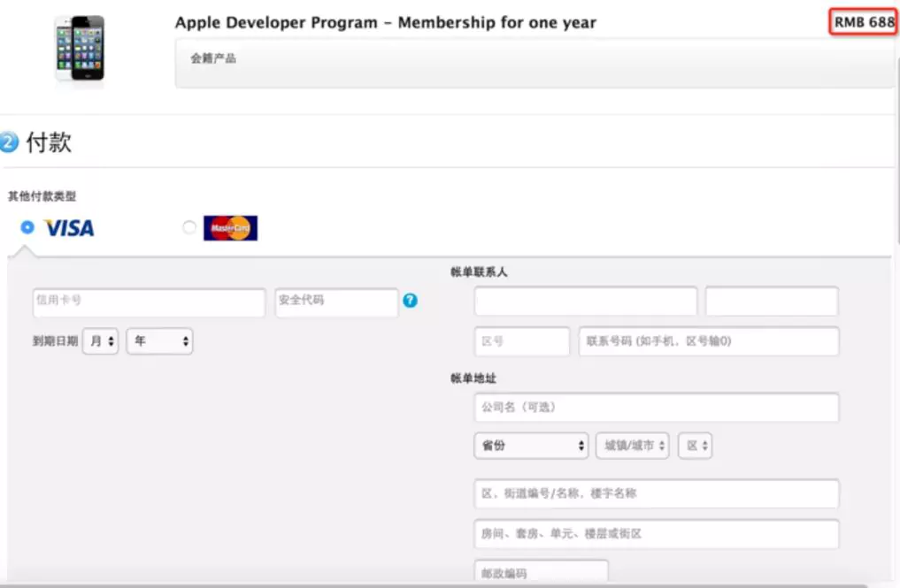Select the MasterCard payment radio button

click(x=188, y=227)
